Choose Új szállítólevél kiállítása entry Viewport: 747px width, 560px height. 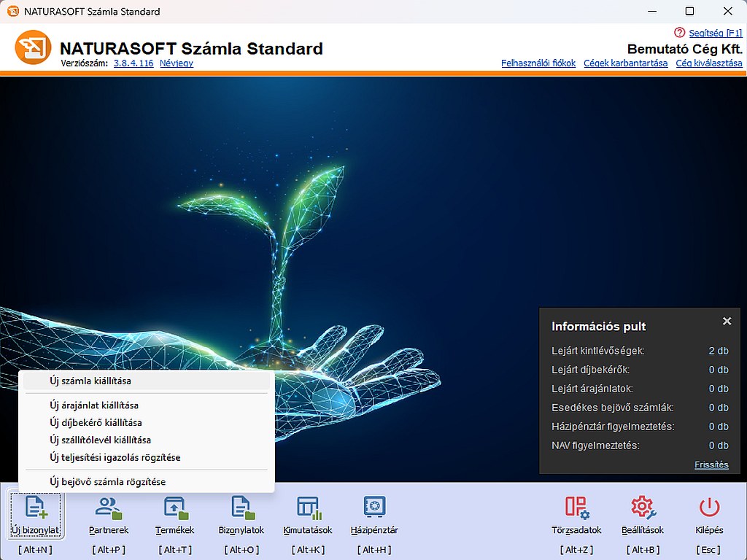pos(100,440)
